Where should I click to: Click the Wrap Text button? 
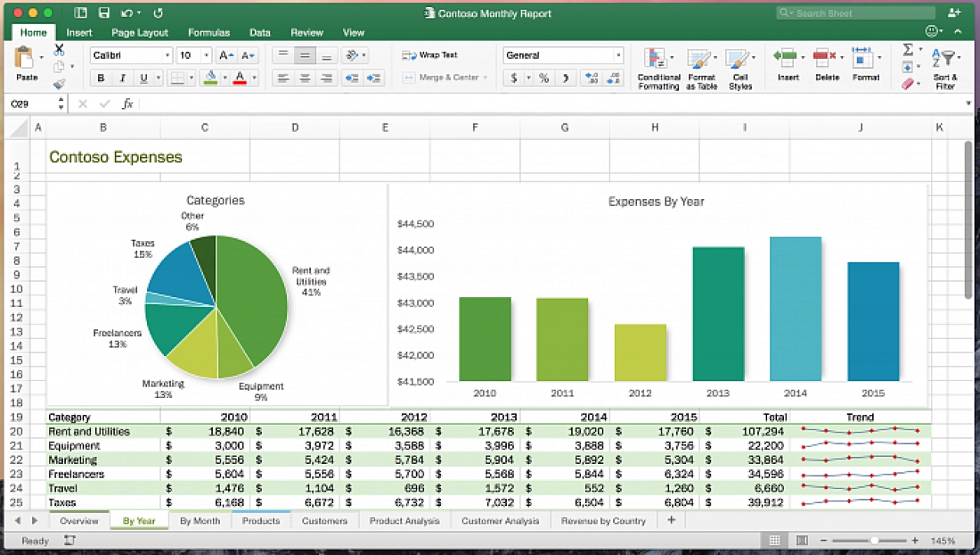tap(430, 55)
